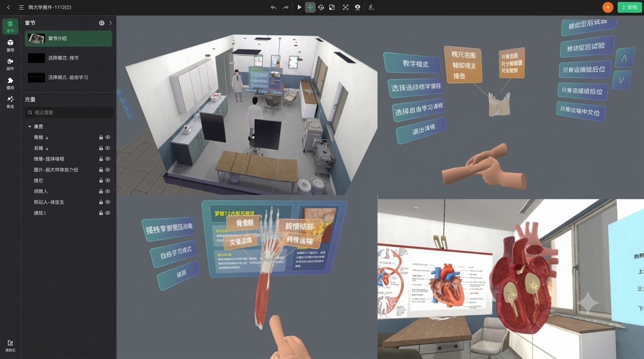The width and height of the screenshot is (644, 359).
Task: Click the object search input field
Action: [69, 113]
